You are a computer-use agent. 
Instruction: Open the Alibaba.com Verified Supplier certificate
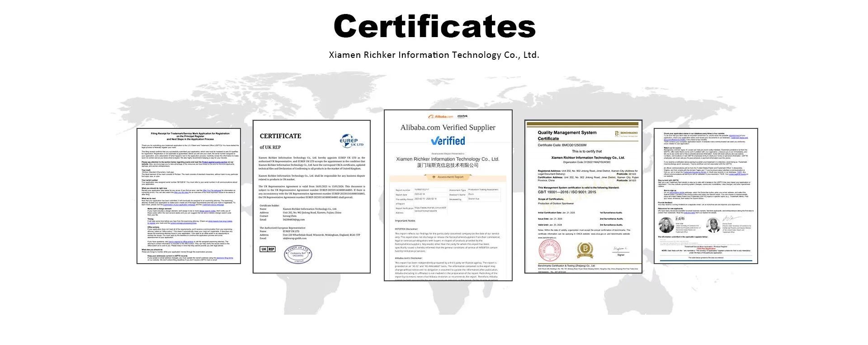tap(448, 195)
